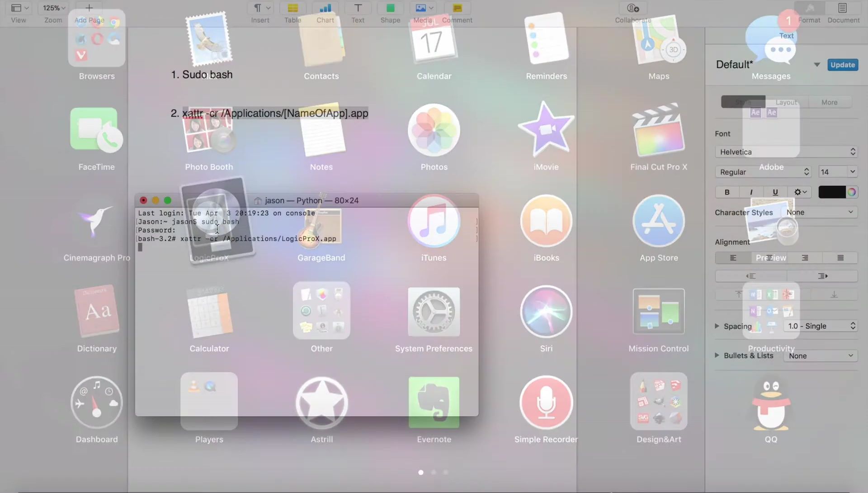This screenshot has height=493, width=868.
Task: Open the Photos app
Action: 434,130
